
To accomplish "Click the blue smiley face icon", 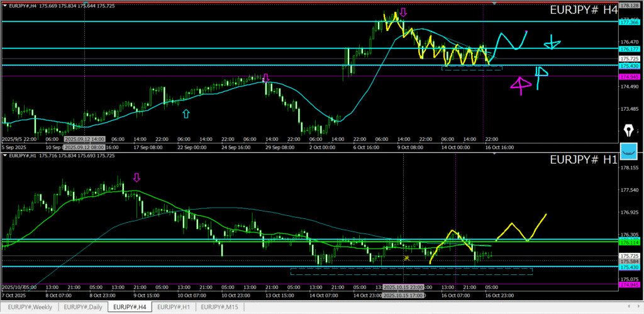I will pyautogui.click(x=628, y=151).
